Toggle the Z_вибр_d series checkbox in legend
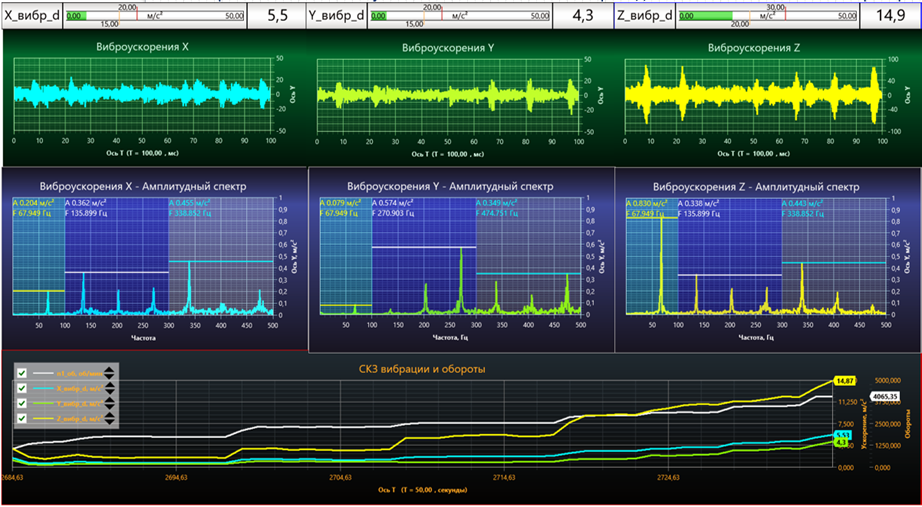Screen dimensions: 922x507 point(22,418)
